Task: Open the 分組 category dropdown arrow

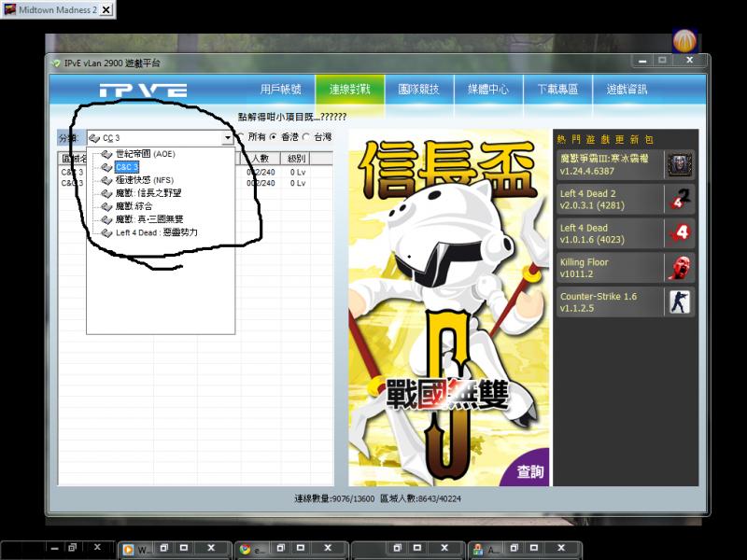Action: (226, 136)
